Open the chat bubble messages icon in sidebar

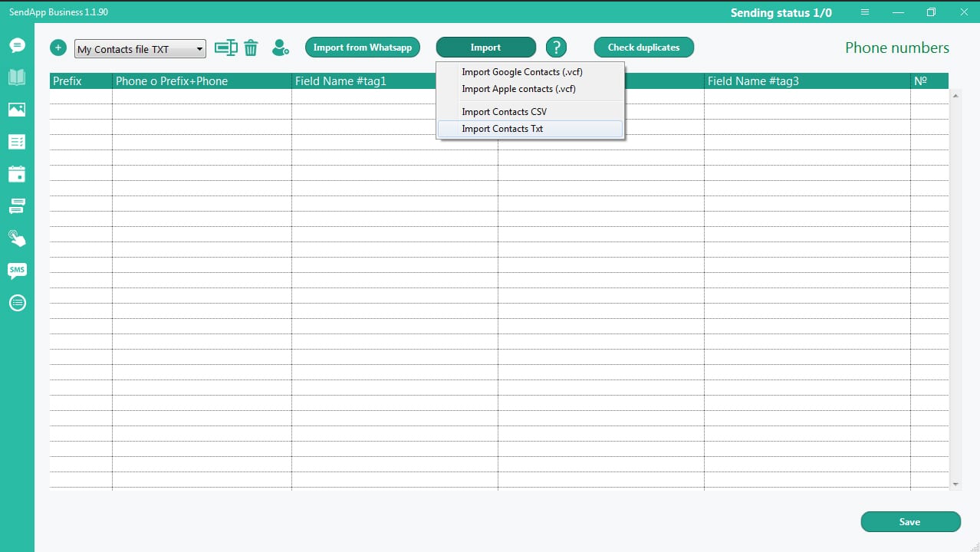(x=17, y=45)
